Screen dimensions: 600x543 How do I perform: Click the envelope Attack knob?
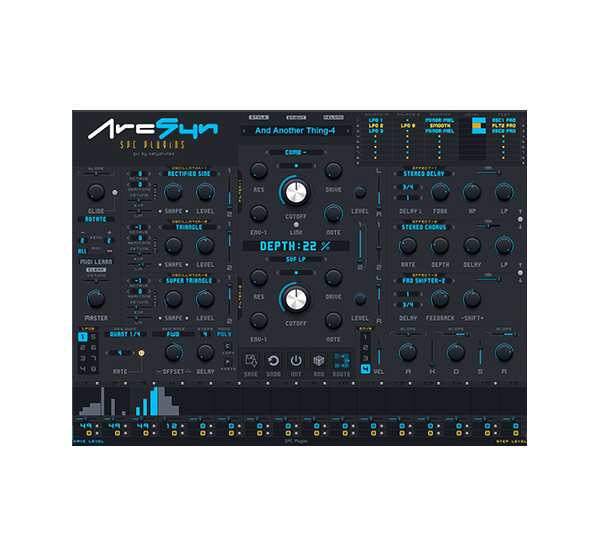click(x=408, y=352)
